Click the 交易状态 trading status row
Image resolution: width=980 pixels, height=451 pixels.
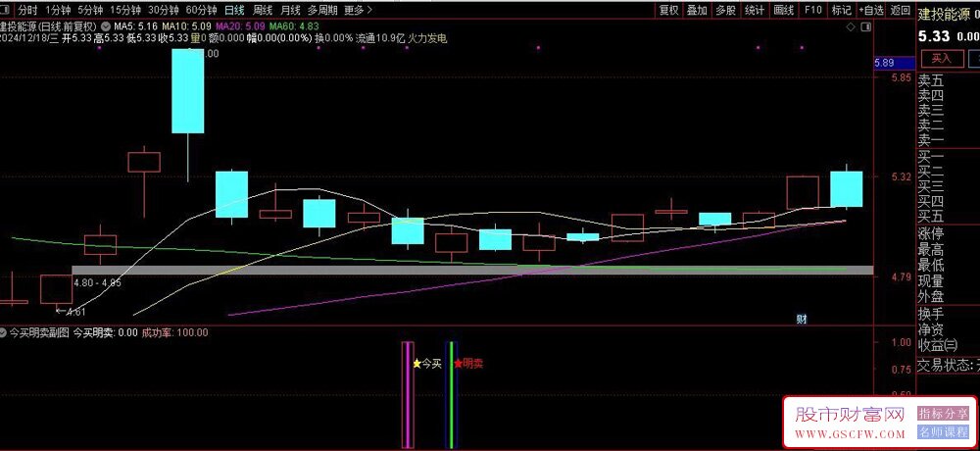pyautogui.click(x=948, y=365)
